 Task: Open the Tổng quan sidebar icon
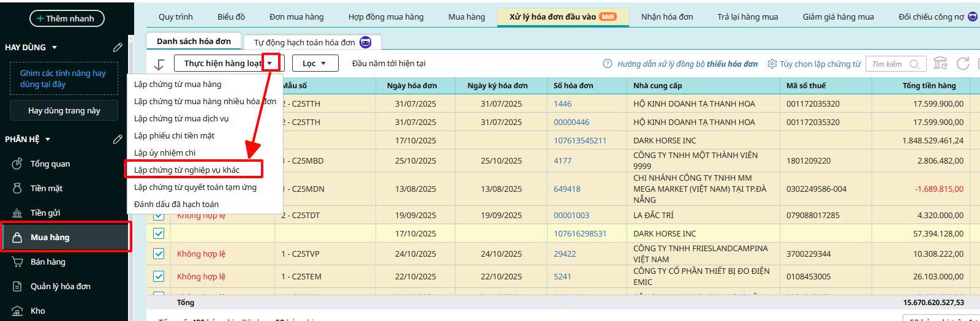pos(17,164)
